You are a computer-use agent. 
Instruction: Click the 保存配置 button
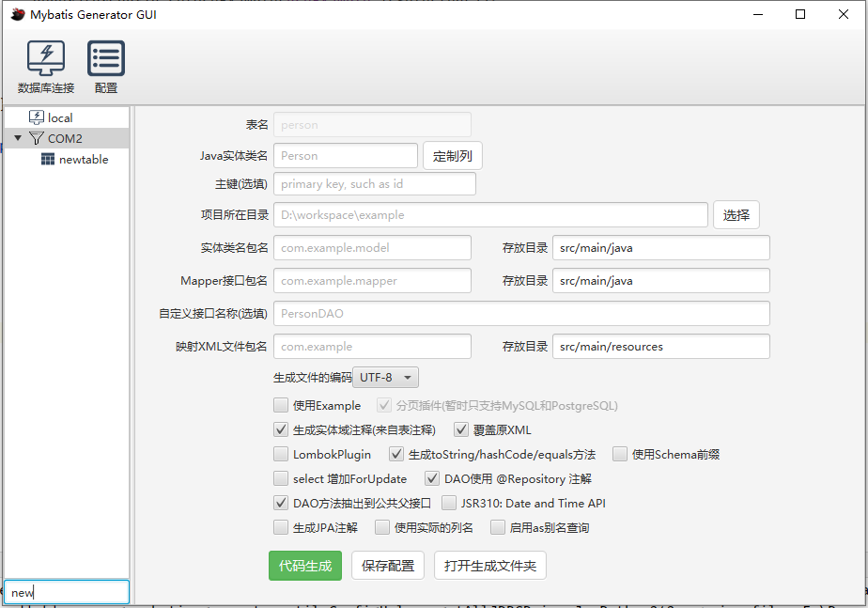click(387, 567)
